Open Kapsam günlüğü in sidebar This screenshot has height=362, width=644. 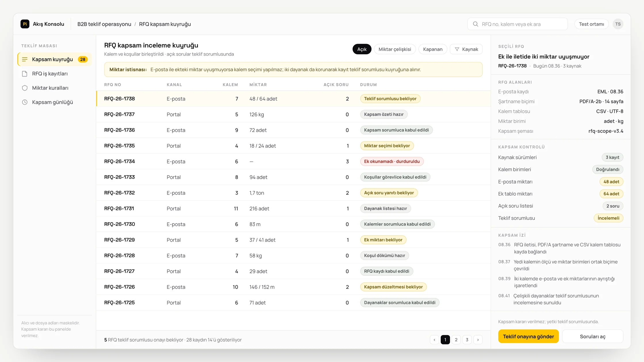click(55, 102)
